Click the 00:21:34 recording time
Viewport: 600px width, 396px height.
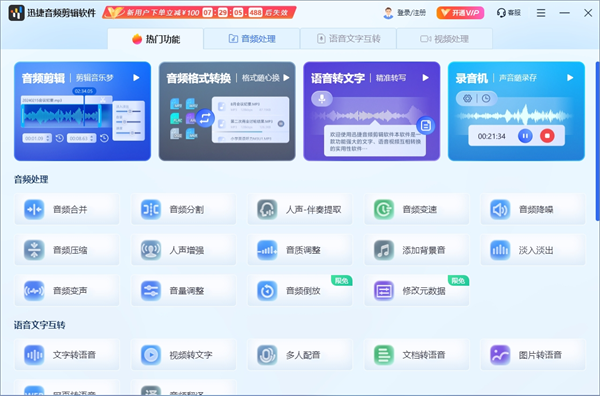pyautogui.click(x=491, y=136)
